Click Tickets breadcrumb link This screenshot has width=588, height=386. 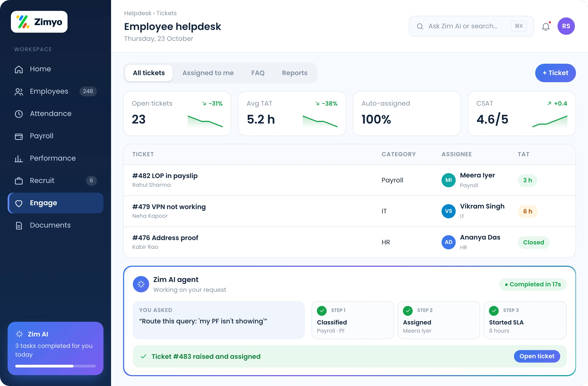(166, 13)
